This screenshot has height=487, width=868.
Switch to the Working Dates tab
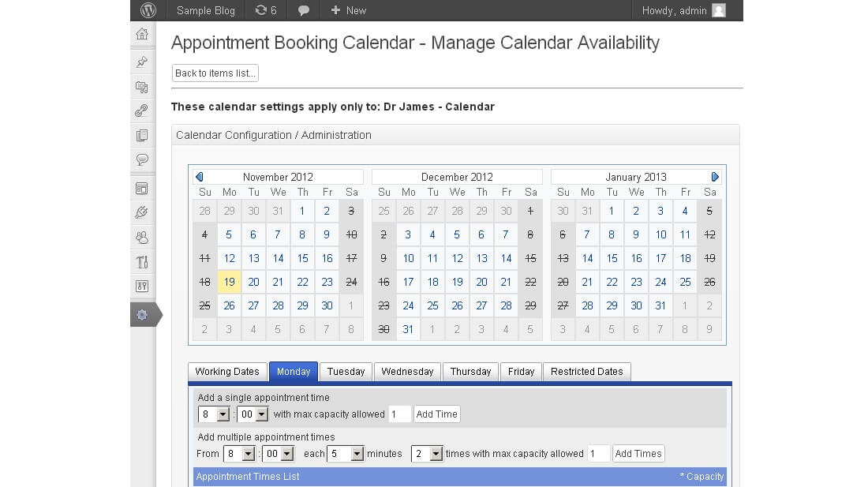[227, 372]
